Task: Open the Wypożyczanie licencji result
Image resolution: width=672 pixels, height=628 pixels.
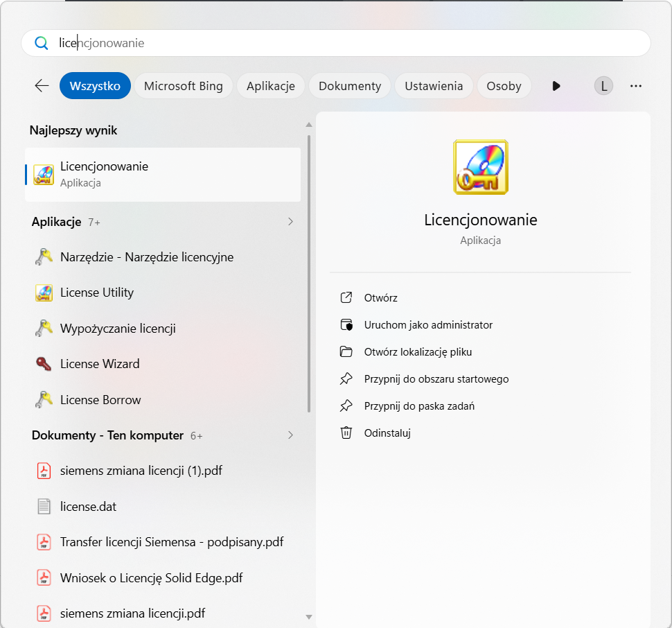Action: click(x=163, y=329)
